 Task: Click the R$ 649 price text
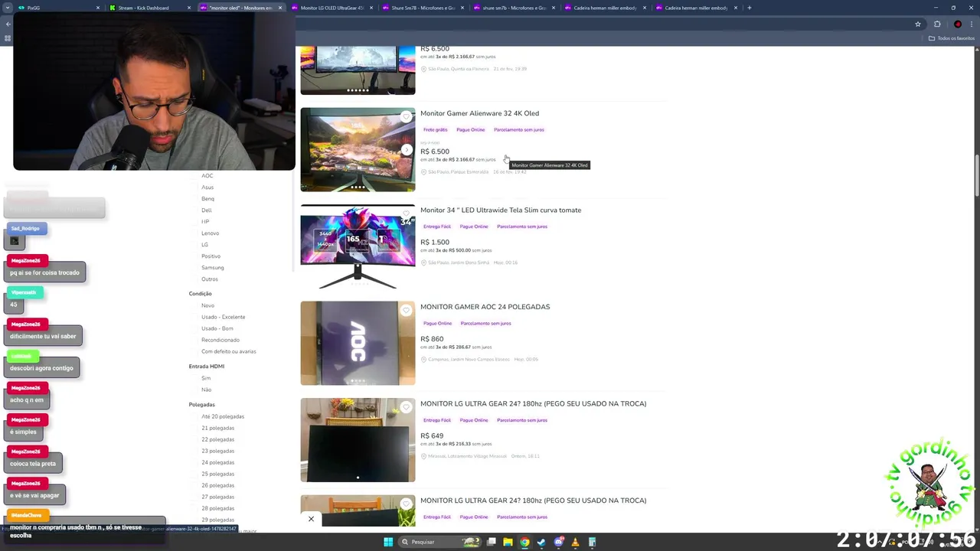[432, 435]
